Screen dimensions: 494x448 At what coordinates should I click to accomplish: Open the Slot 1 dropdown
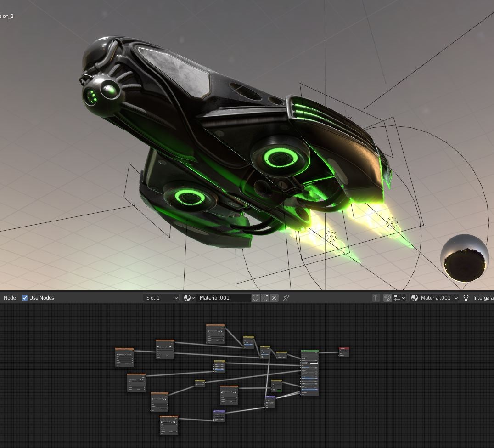click(x=161, y=298)
